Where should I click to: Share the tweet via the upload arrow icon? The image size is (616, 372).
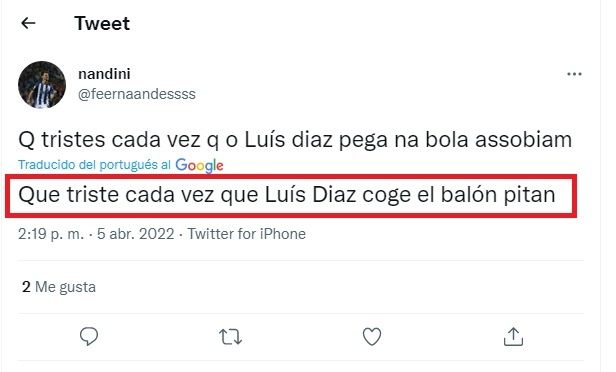pos(513,337)
